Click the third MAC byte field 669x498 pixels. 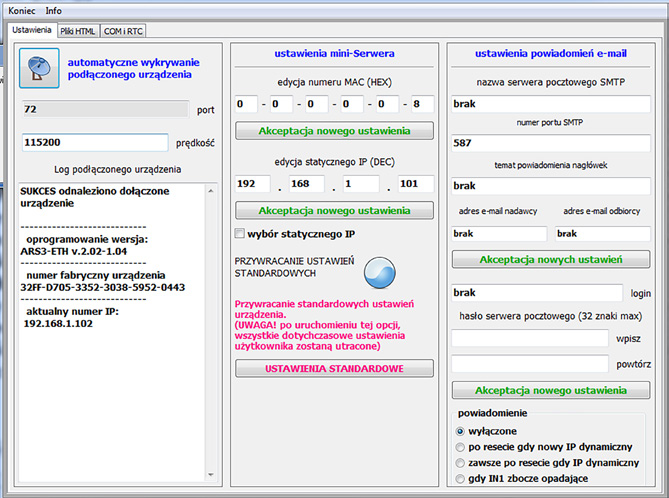click(x=317, y=104)
